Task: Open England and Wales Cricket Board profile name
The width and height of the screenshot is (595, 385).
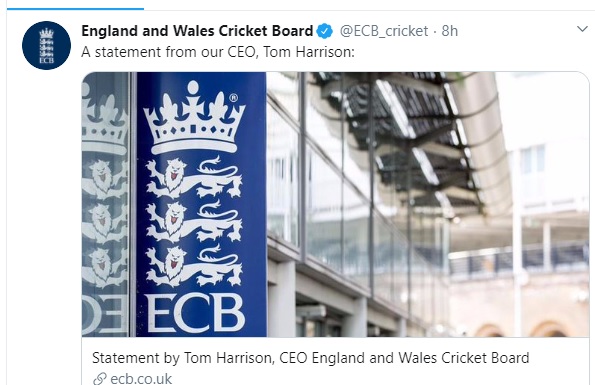Action: [197, 31]
